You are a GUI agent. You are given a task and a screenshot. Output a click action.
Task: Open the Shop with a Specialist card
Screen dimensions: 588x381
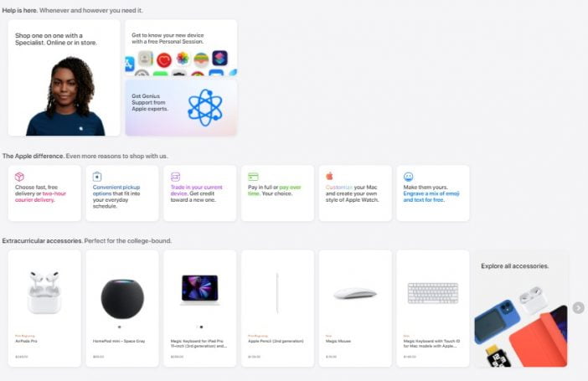pyautogui.click(x=64, y=78)
